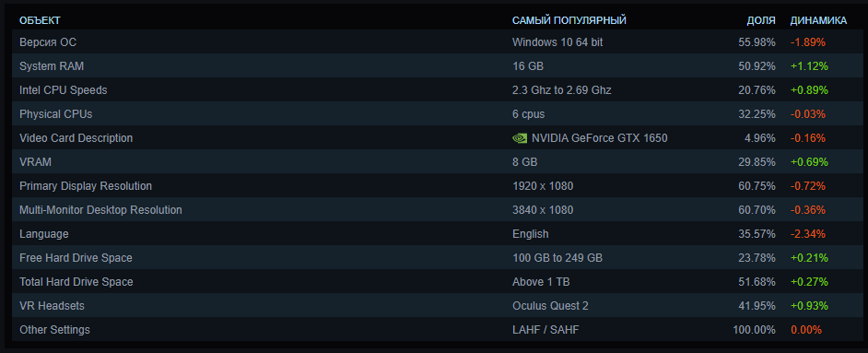The height and width of the screenshot is (353, 868).
Task: Open the VR Headsets row
Action: pyautogui.click(x=433, y=306)
